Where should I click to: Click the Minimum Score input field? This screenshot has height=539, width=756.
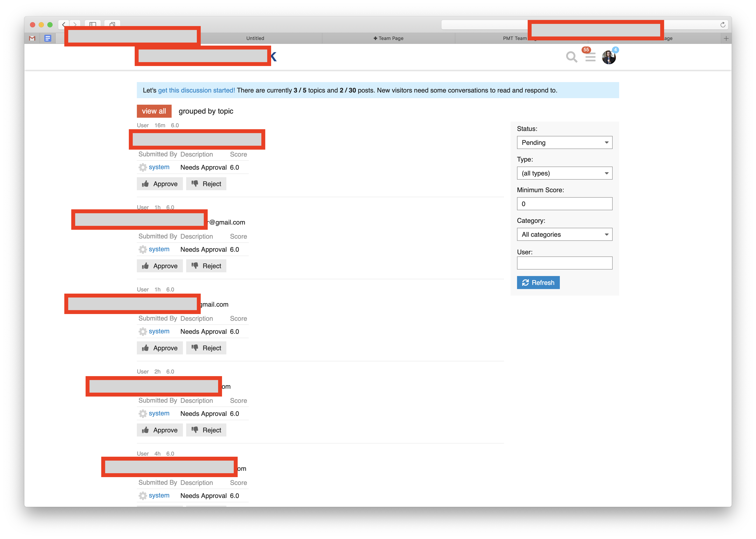pyautogui.click(x=564, y=204)
